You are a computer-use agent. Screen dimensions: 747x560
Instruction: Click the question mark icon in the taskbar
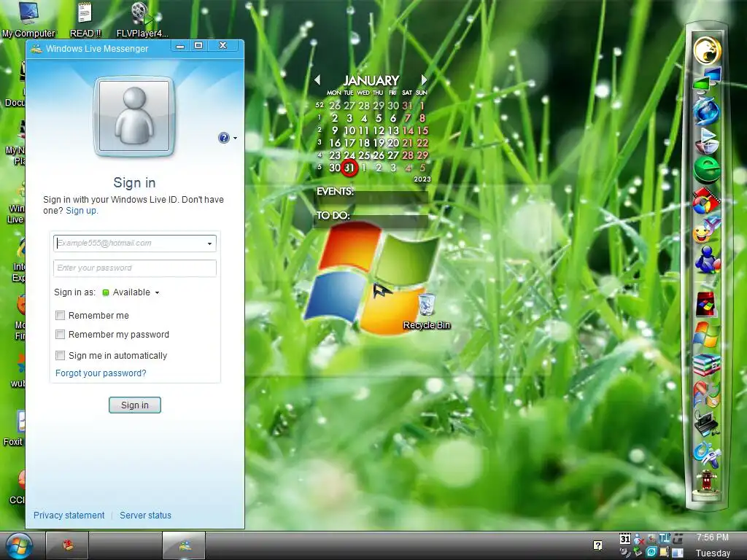click(x=598, y=545)
